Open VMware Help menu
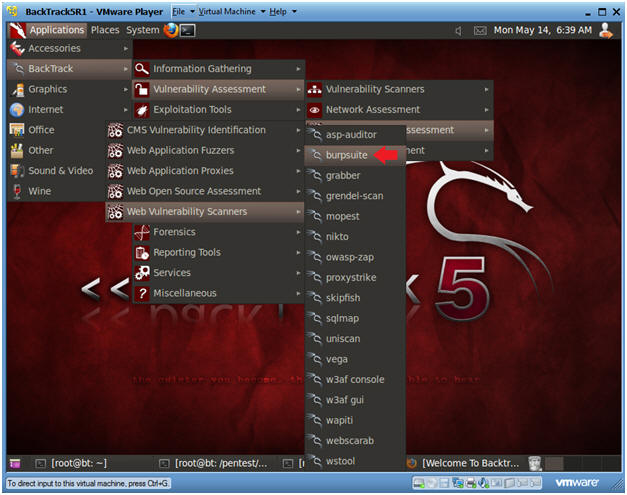This screenshot has width=627, height=495. (283, 12)
